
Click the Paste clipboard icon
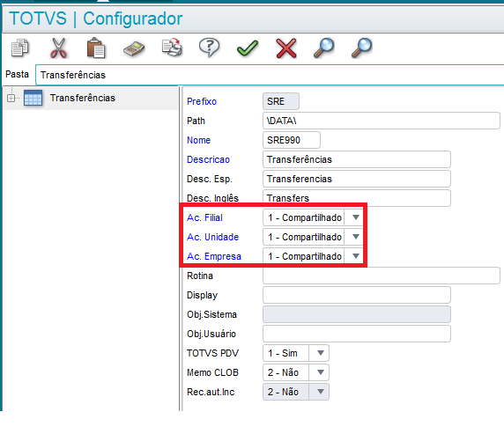pyautogui.click(x=96, y=48)
